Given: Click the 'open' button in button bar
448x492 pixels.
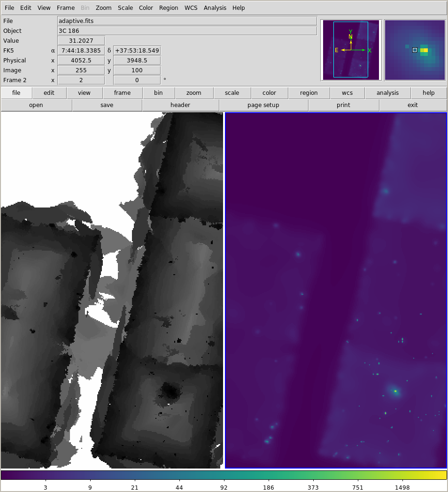Looking at the screenshot, I should coord(36,105).
